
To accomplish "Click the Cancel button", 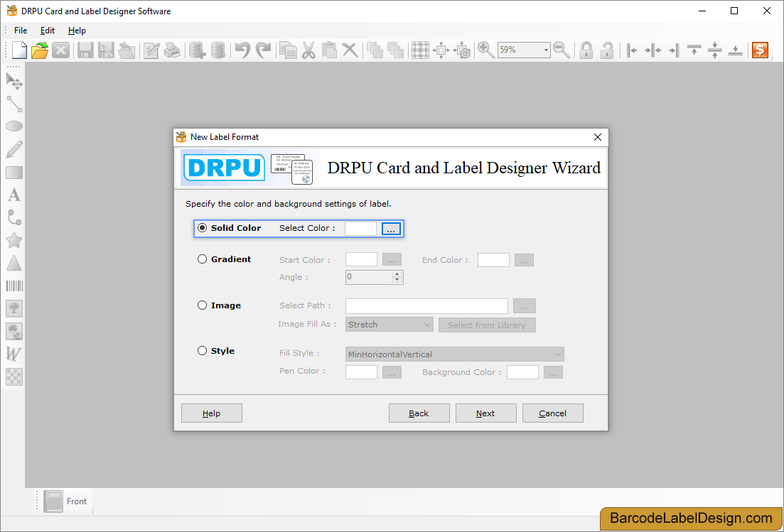I will click(552, 413).
